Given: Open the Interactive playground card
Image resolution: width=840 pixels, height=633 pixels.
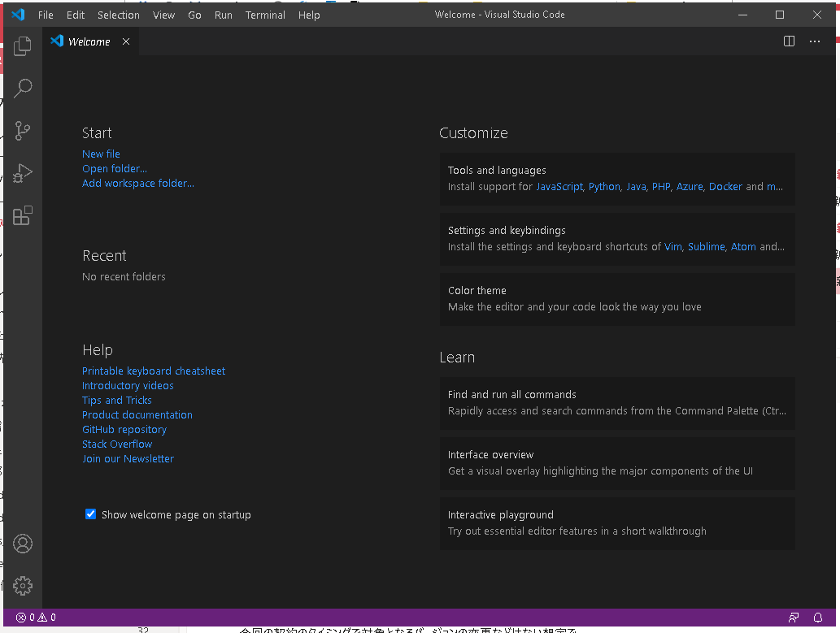Looking at the screenshot, I should pyautogui.click(x=617, y=524).
